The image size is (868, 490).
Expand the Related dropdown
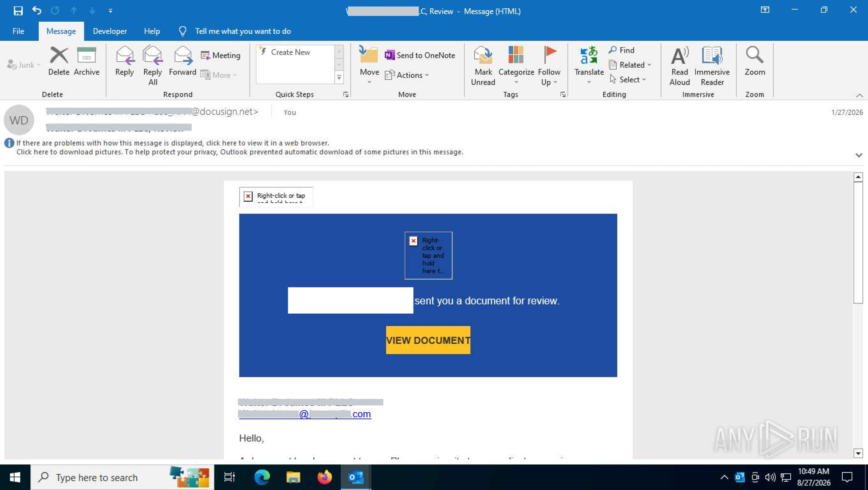630,65
